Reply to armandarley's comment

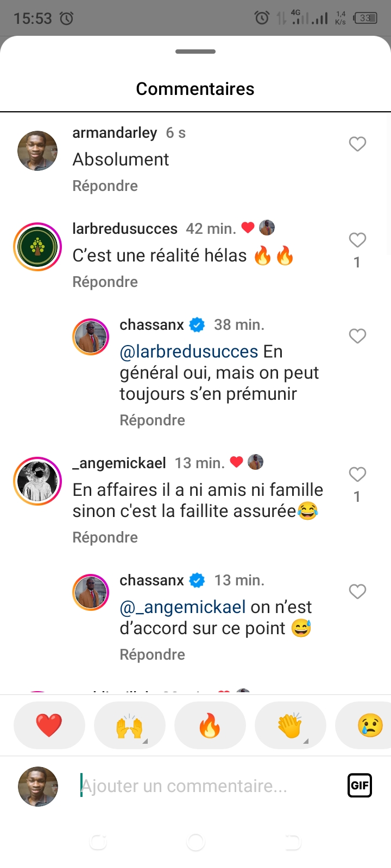coord(105,186)
